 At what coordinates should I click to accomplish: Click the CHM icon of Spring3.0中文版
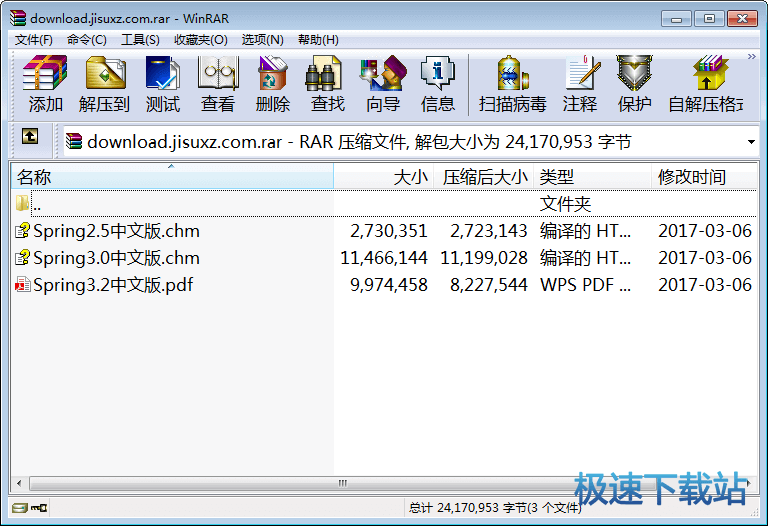coord(22,258)
